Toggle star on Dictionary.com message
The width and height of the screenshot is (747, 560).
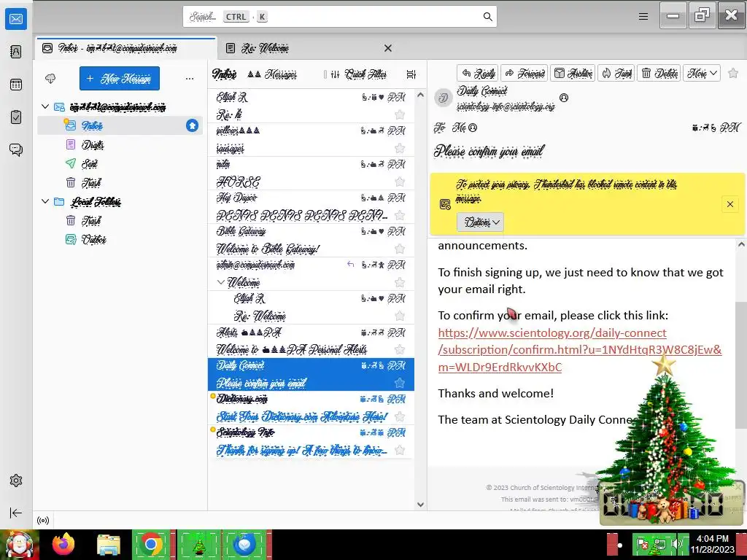400,416
